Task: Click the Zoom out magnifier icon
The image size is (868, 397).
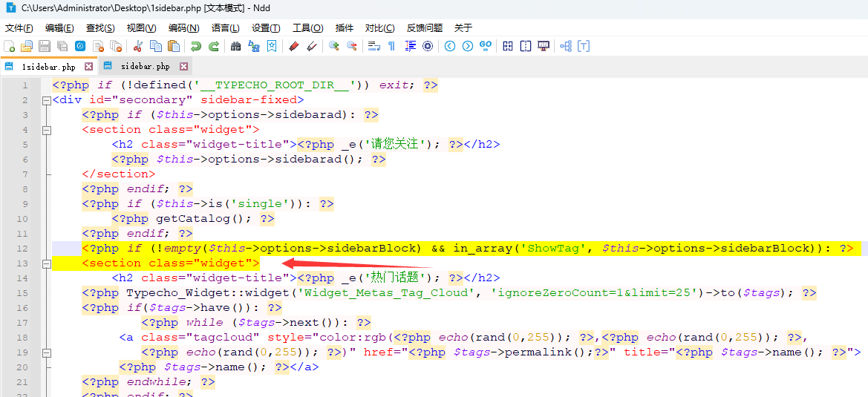Action: [x=351, y=46]
